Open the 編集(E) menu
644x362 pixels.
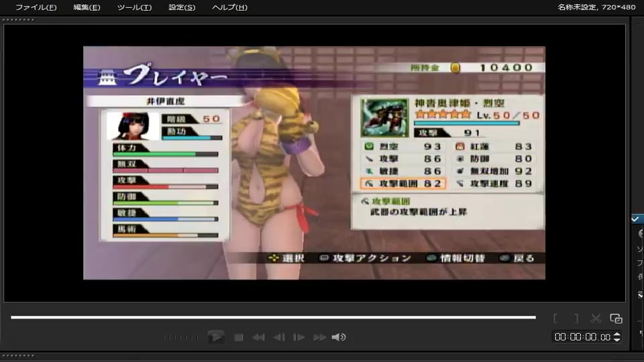pyautogui.click(x=87, y=7)
